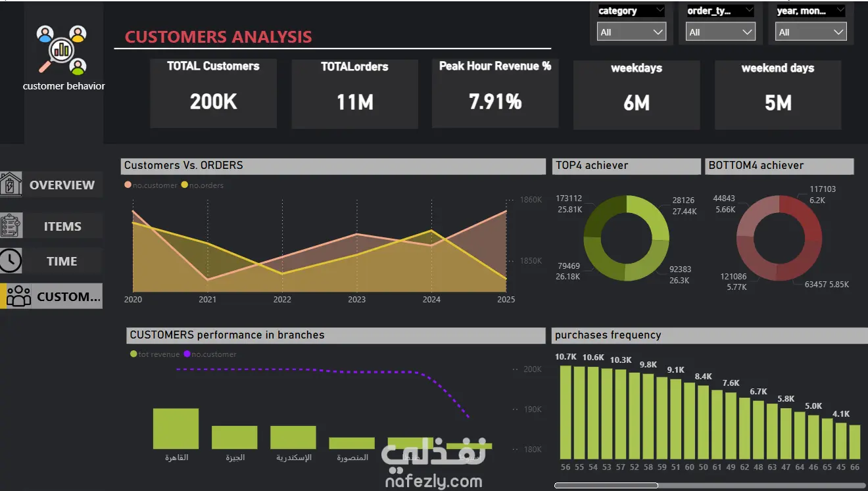The width and height of the screenshot is (868, 491).
Task: Click the 2021 x-axis label
Action: 207,300
